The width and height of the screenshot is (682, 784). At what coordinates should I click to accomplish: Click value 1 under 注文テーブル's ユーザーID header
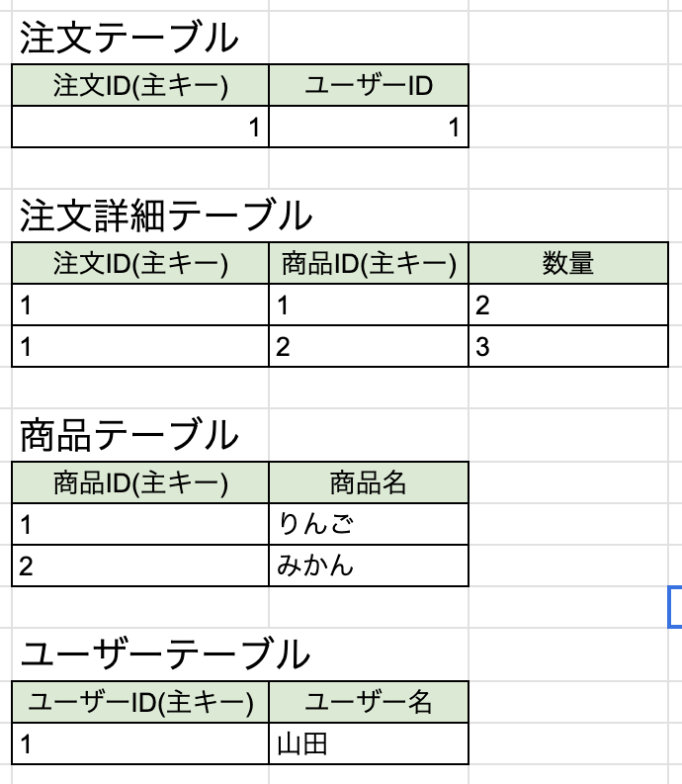pyautogui.click(x=369, y=128)
